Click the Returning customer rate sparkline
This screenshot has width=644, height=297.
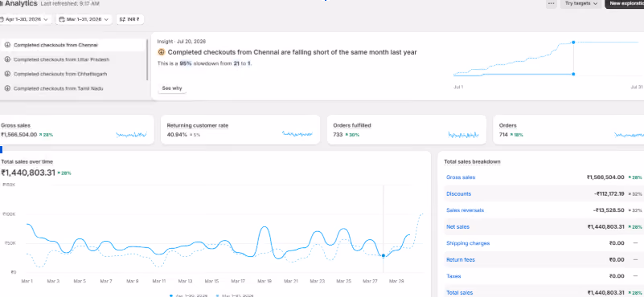click(297, 134)
